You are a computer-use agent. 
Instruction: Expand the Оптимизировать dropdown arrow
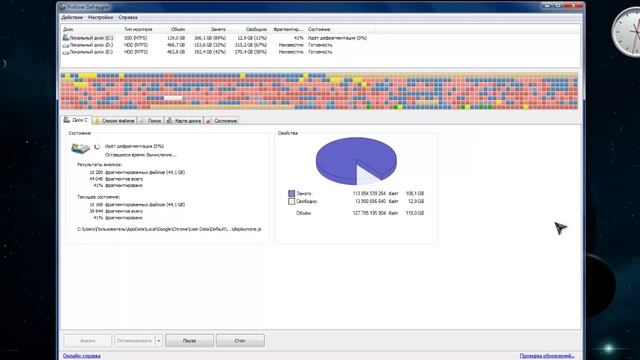(158, 340)
